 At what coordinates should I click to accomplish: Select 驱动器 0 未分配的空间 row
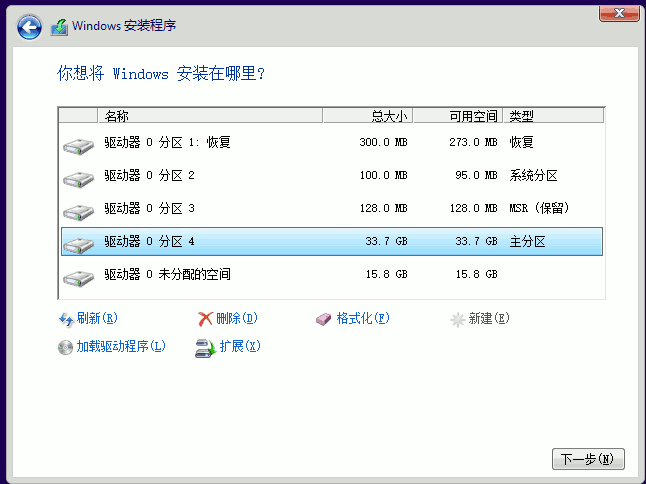[332, 274]
